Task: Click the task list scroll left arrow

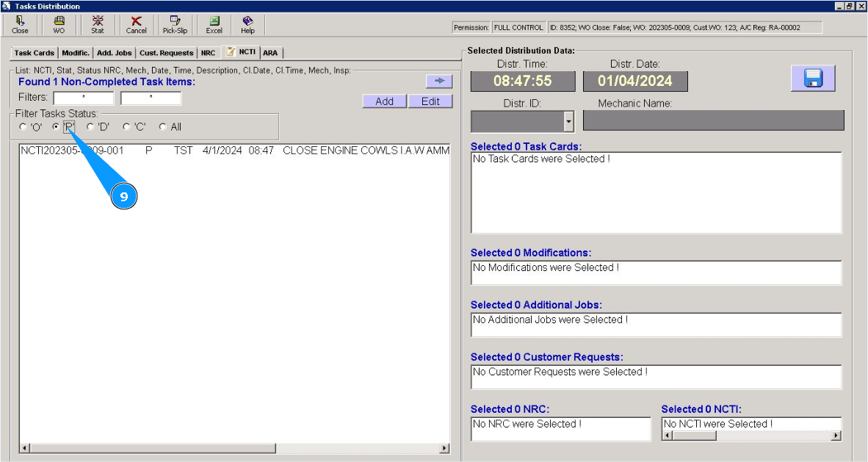Action: [x=24, y=448]
